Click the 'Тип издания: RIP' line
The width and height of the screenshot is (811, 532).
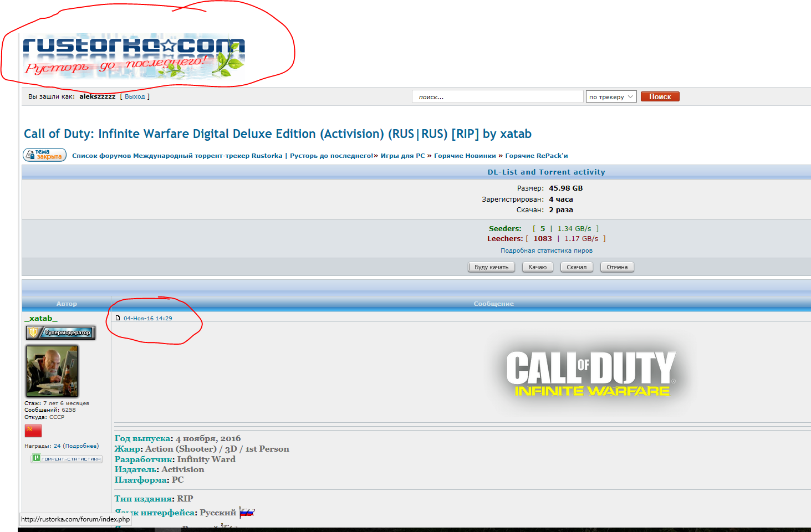pyautogui.click(x=154, y=498)
